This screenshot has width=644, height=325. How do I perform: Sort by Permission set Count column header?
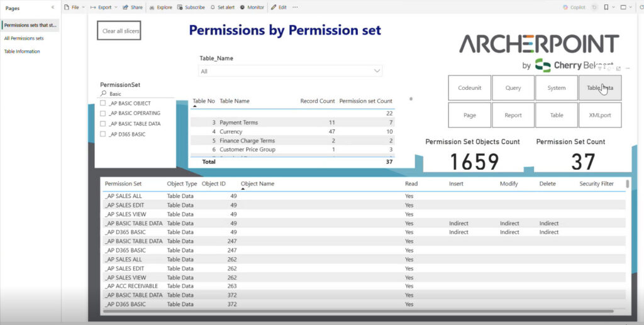pyautogui.click(x=365, y=101)
